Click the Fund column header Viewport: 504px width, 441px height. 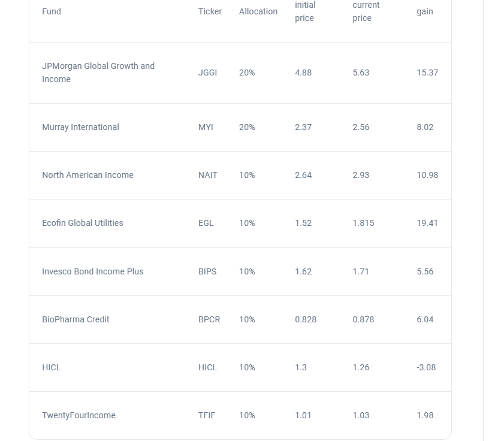52,11
